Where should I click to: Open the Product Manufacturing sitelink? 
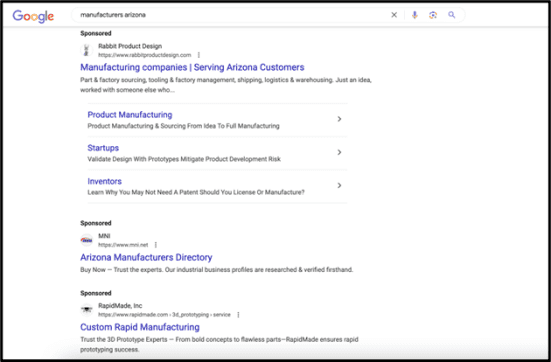pyautogui.click(x=130, y=115)
